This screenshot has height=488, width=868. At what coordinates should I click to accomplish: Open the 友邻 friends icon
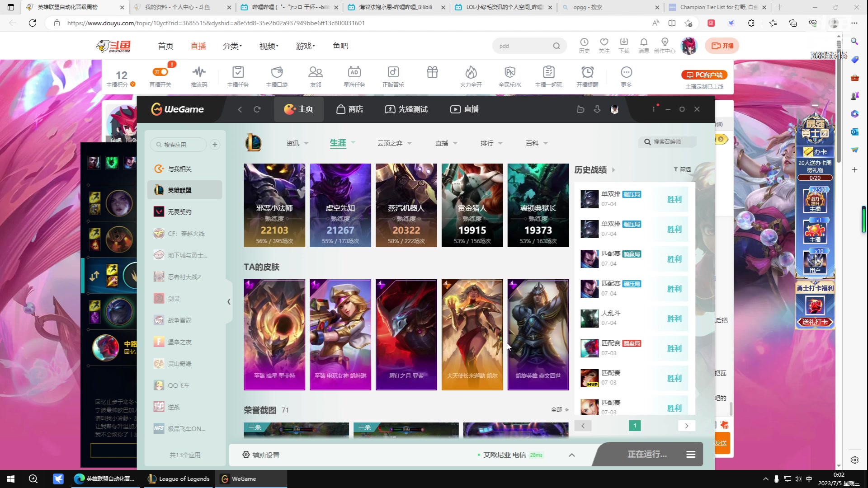point(316,76)
